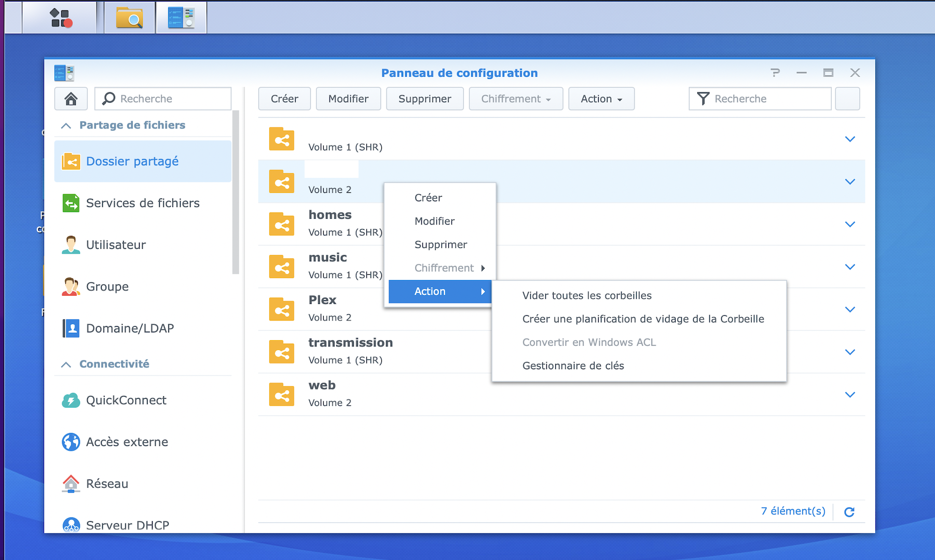Click the music shared folder icon
Viewport: 935px width, 560px height.
pyautogui.click(x=282, y=267)
